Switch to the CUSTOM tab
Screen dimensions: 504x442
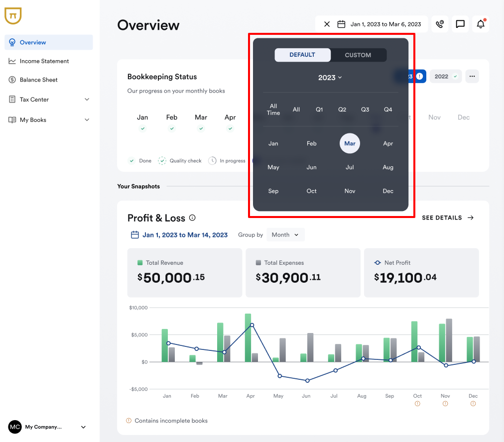358,55
